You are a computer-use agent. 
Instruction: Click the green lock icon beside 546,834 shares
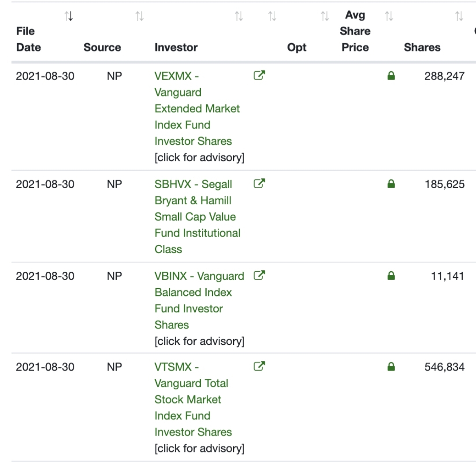tap(391, 367)
